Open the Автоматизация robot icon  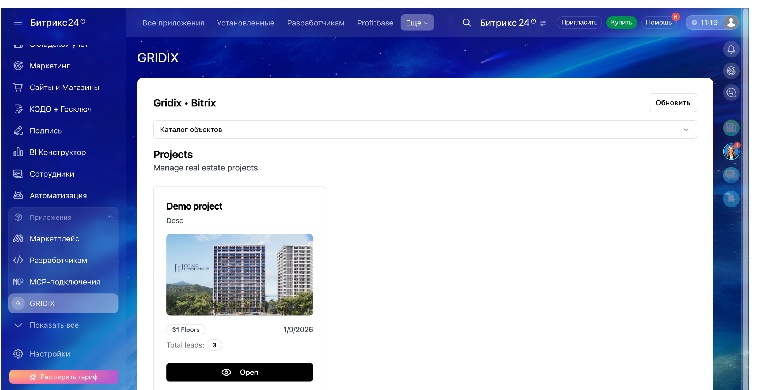click(18, 195)
